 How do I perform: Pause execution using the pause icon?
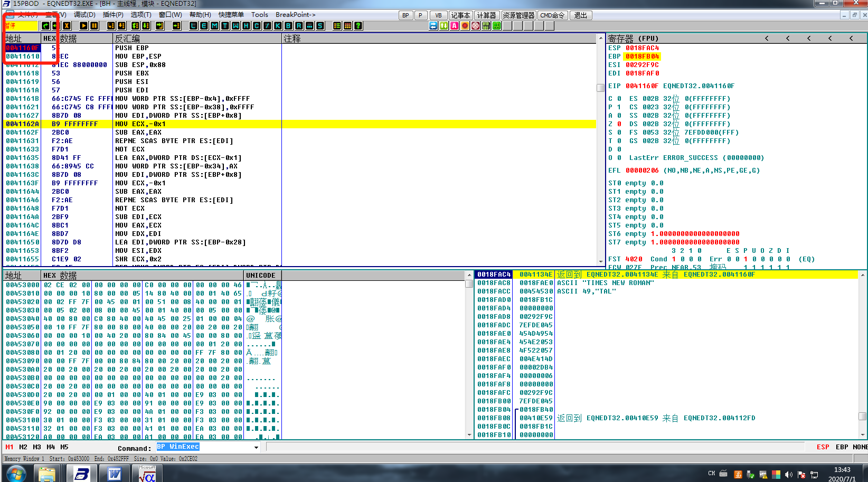95,25
